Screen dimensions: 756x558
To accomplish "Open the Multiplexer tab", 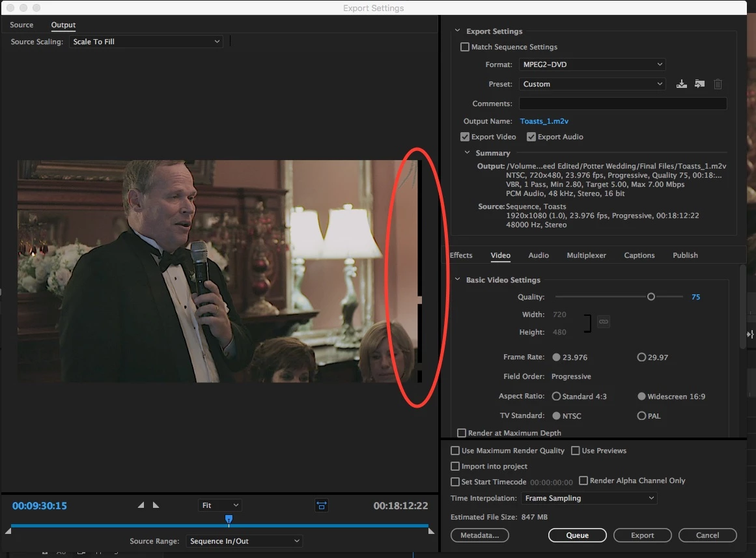I will (x=586, y=255).
